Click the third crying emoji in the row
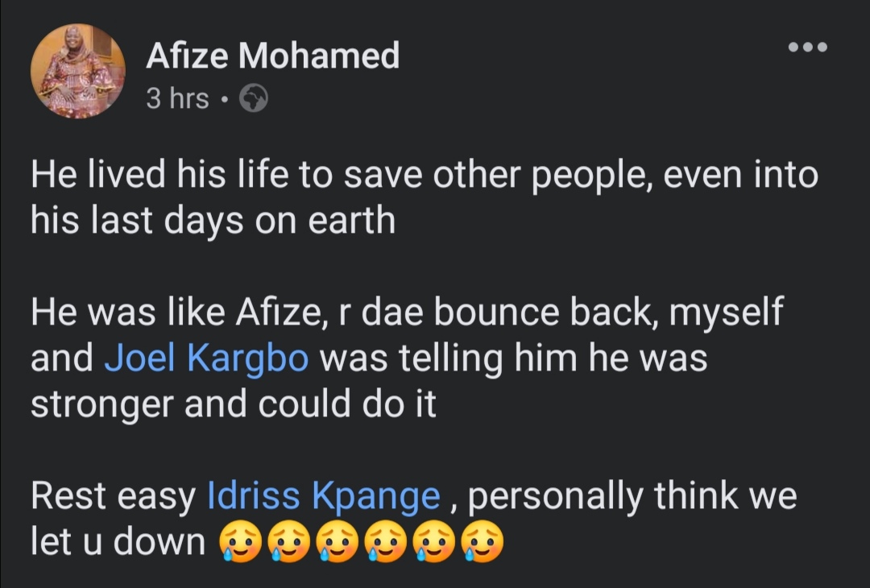The width and height of the screenshot is (870, 588). pos(339,542)
